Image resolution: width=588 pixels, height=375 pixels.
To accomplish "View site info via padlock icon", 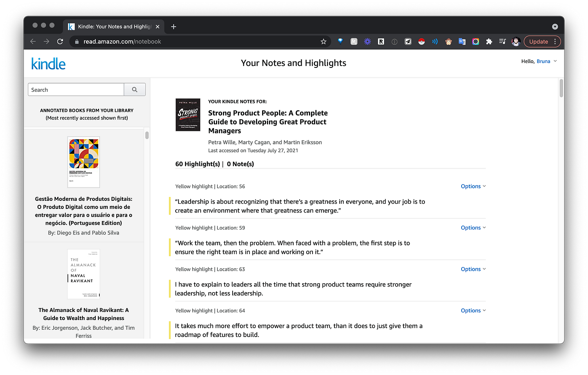I will click(77, 42).
